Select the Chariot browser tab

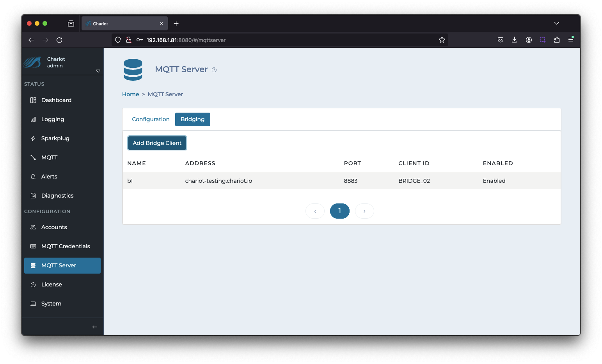tap(124, 23)
